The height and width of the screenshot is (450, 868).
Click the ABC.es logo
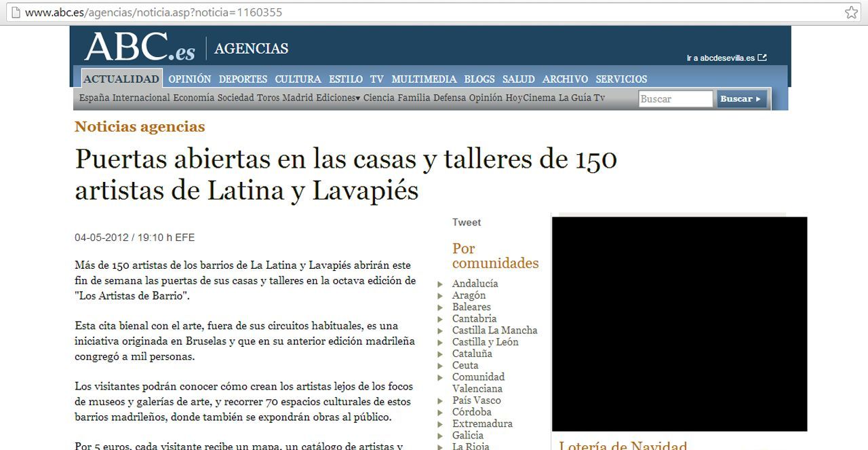[140, 48]
